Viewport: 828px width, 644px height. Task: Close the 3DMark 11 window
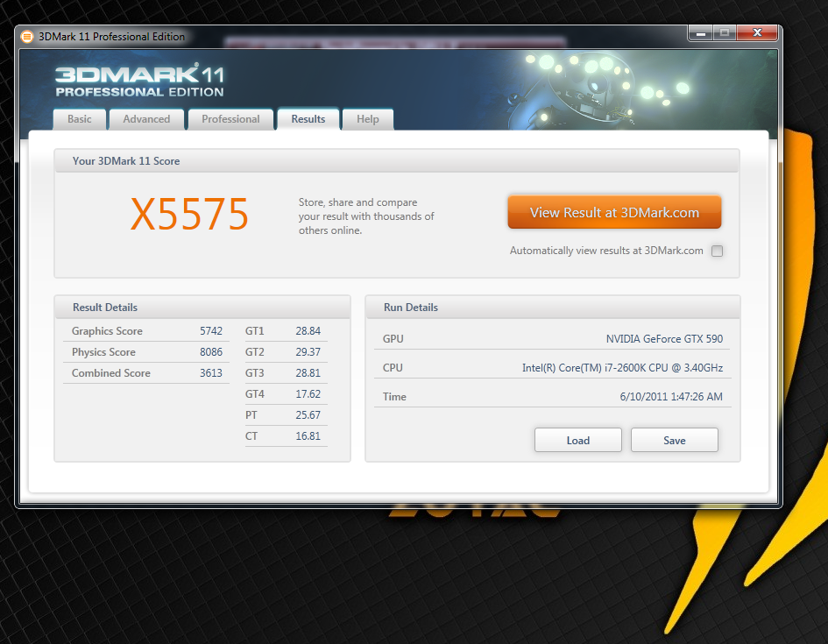click(x=757, y=32)
